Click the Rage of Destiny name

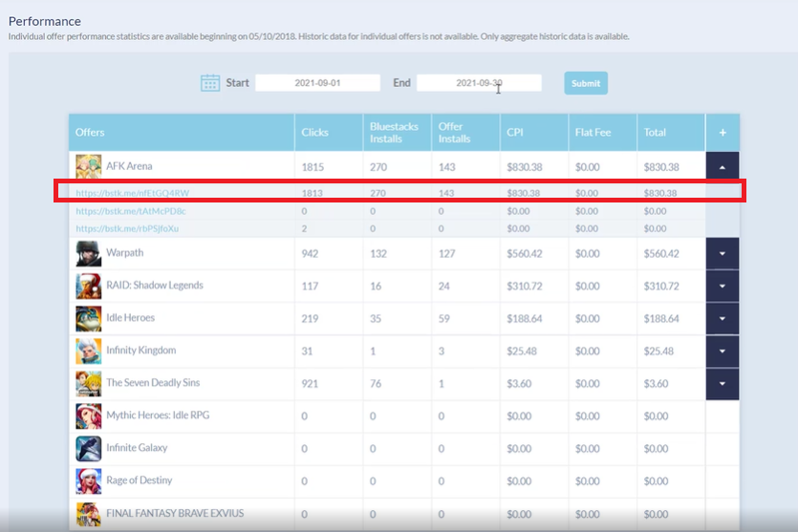tap(139, 480)
